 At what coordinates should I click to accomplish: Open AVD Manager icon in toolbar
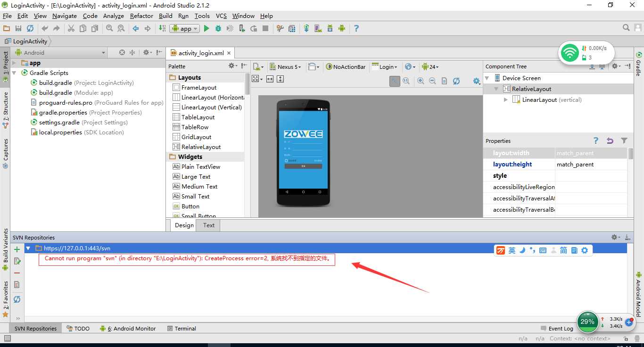(x=318, y=28)
